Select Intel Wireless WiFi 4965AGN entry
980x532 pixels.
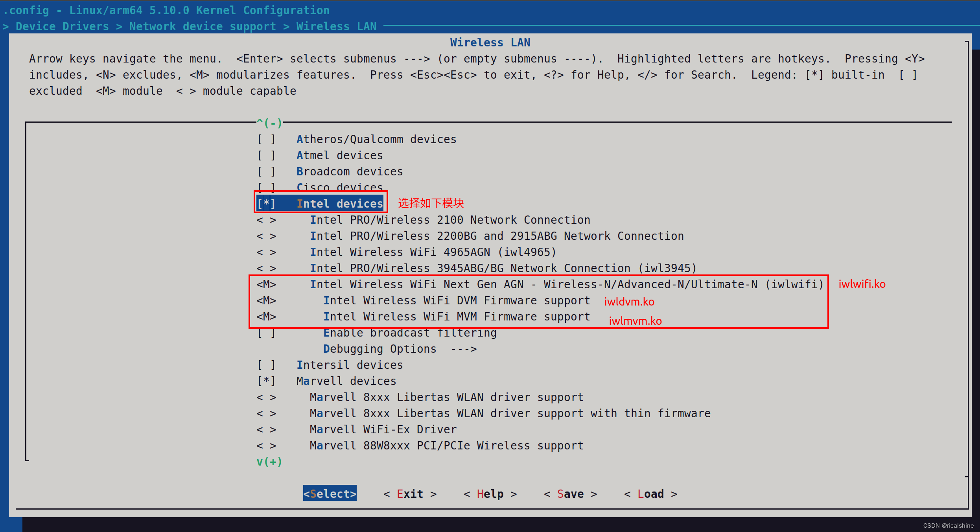[433, 252]
